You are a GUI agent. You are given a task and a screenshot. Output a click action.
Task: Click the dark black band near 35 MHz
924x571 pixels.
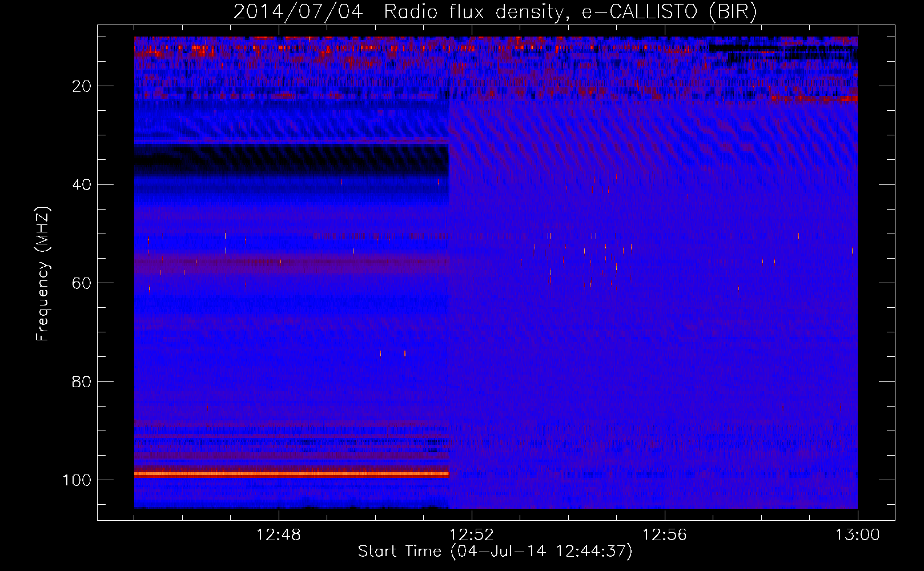click(x=291, y=160)
